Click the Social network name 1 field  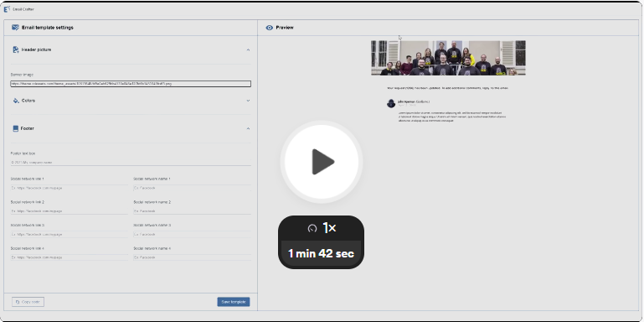click(192, 188)
